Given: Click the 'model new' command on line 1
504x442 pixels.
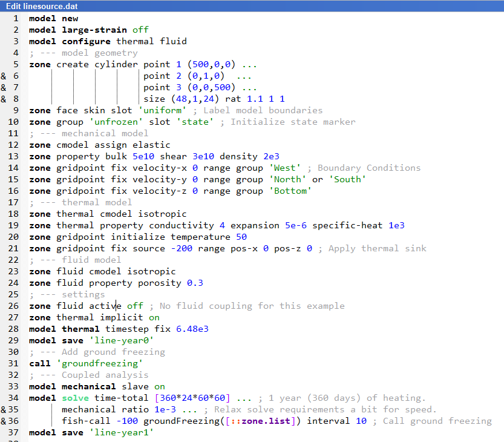Looking at the screenshot, I should coord(53,19).
